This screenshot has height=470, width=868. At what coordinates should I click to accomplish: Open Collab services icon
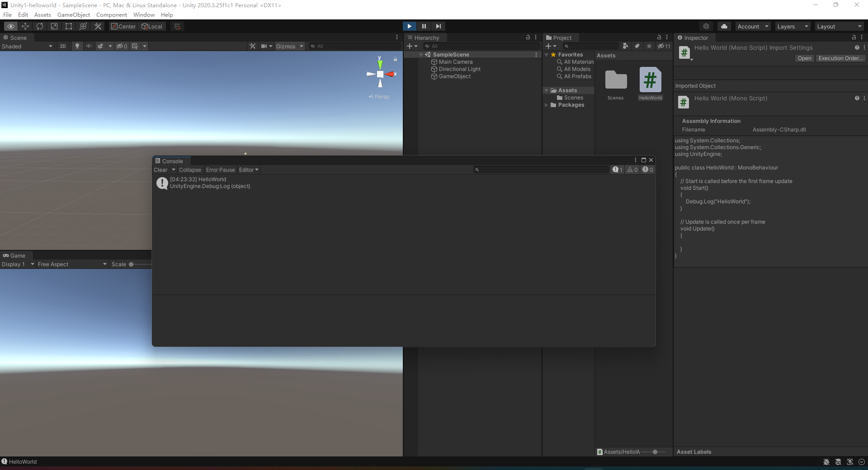(x=706, y=26)
